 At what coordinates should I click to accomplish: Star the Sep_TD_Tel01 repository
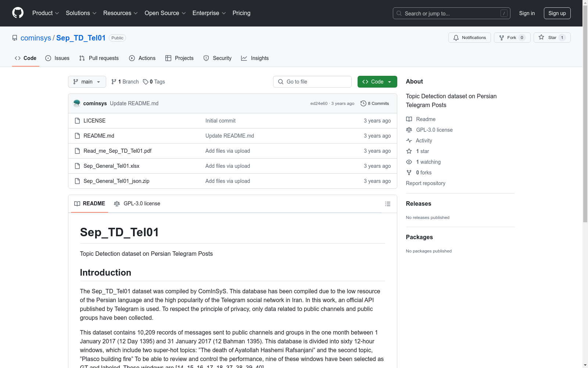[552, 38]
